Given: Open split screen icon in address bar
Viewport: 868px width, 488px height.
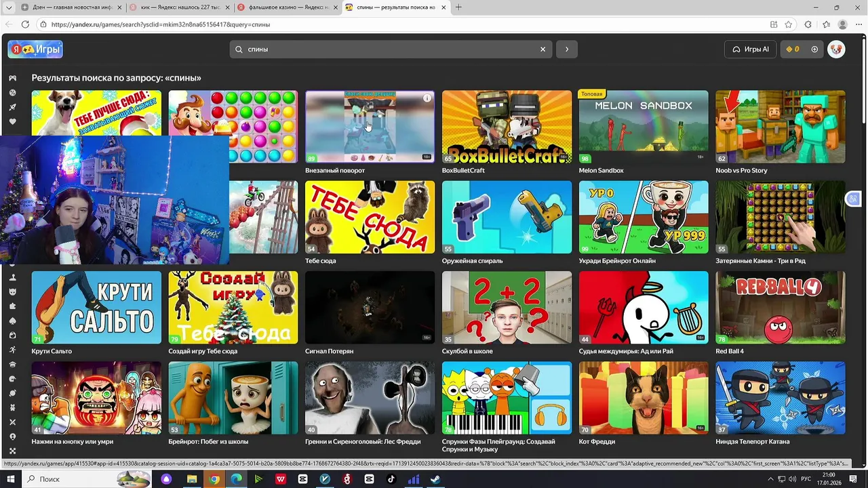Looking at the screenshot, I should point(774,24).
